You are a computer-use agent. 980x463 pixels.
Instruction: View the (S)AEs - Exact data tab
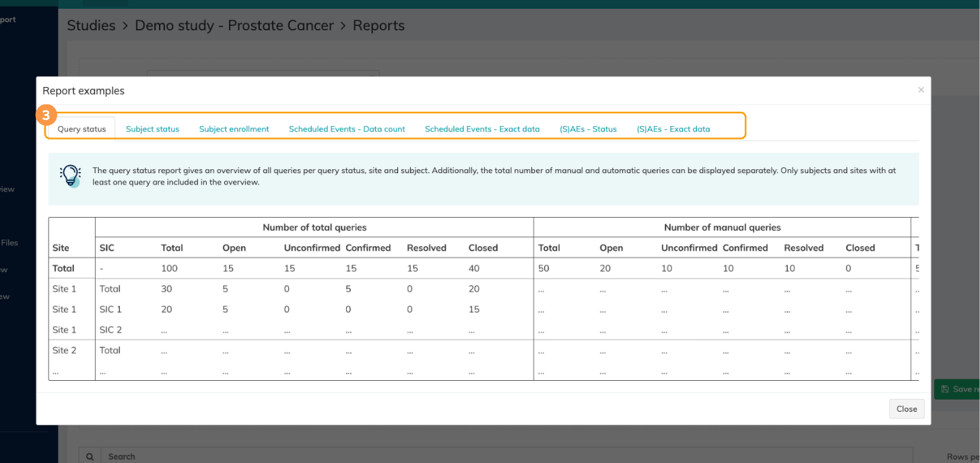coord(673,129)
